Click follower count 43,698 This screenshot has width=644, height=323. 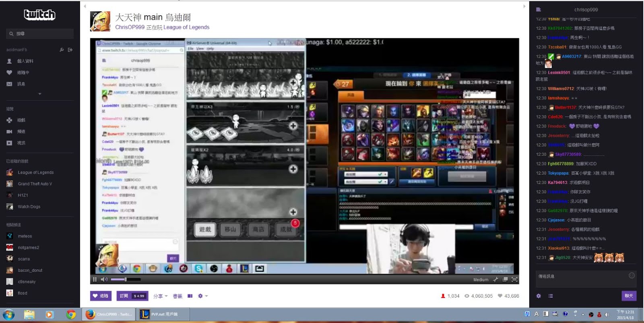[508, 296]
